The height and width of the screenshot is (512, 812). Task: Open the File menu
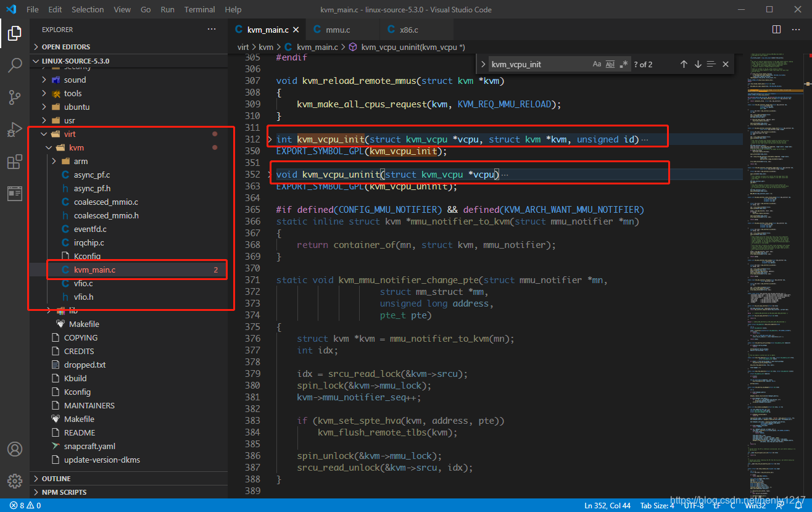(33, 9)
